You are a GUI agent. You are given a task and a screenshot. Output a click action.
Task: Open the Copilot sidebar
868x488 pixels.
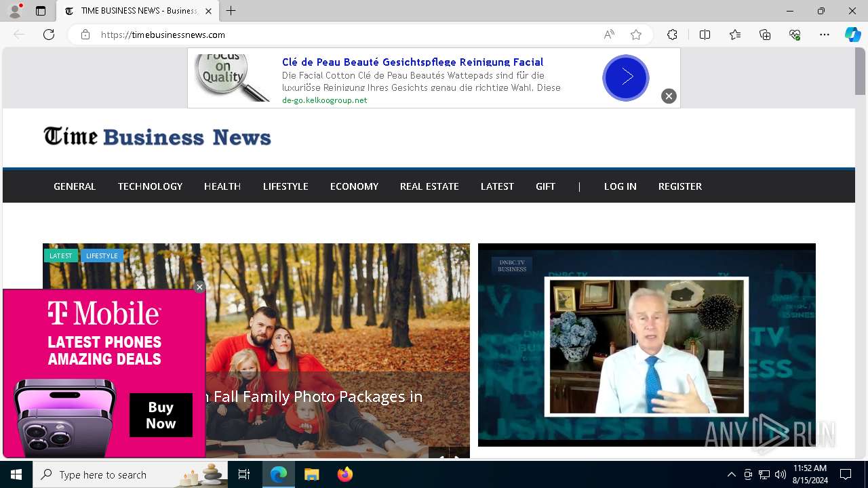click(x=852, y=35)
